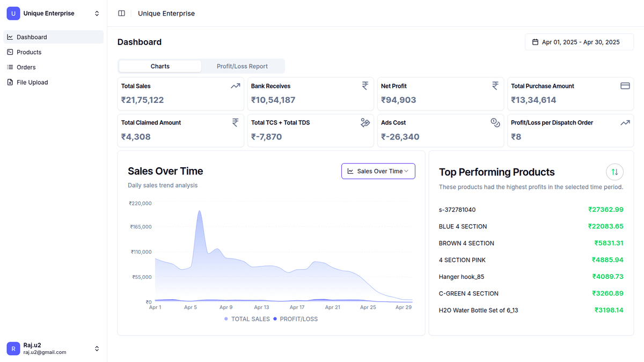Switch to the Profit/Loss Report tab

243,66
